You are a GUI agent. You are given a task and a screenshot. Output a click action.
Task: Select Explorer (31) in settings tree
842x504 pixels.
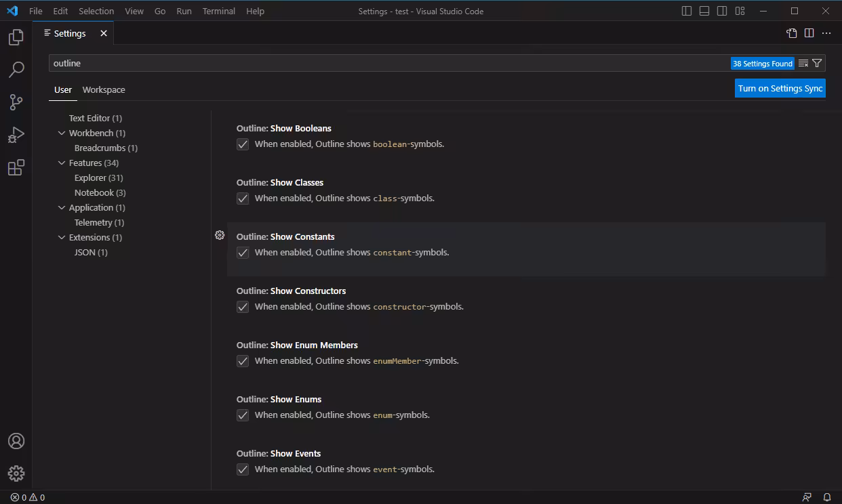(x=99, y=177)
